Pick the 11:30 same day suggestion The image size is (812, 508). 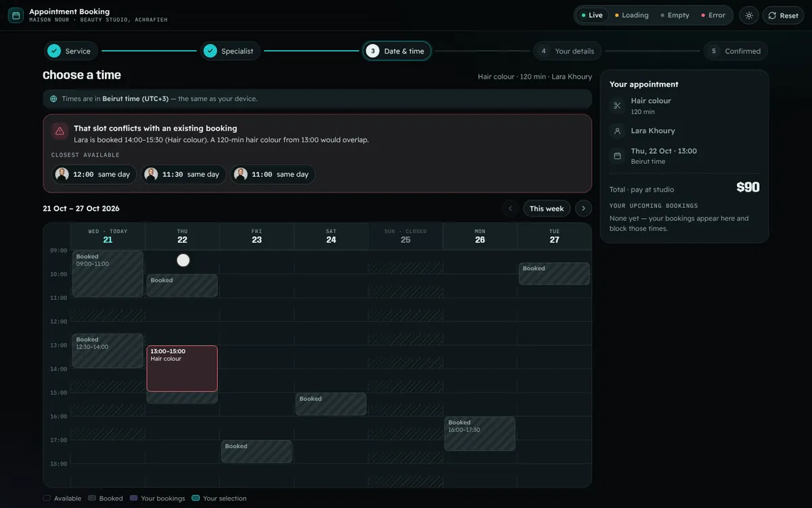coord(183,174)
